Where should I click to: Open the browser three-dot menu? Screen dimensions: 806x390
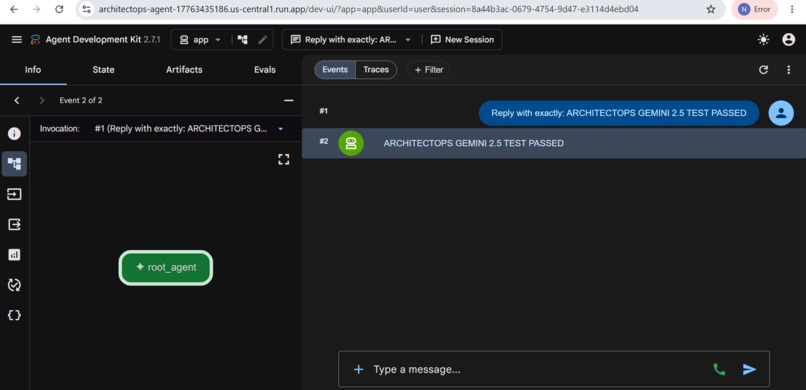click(792, 9)
